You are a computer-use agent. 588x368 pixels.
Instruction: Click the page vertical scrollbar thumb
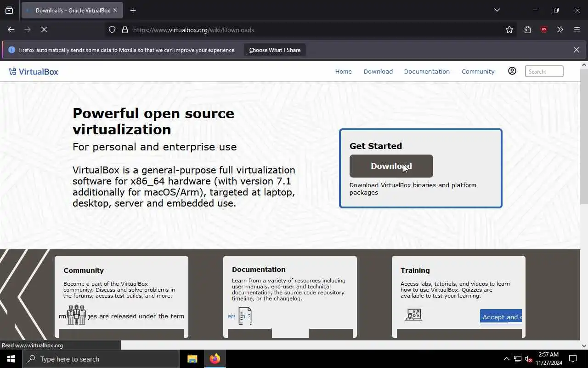pos(584,136)
